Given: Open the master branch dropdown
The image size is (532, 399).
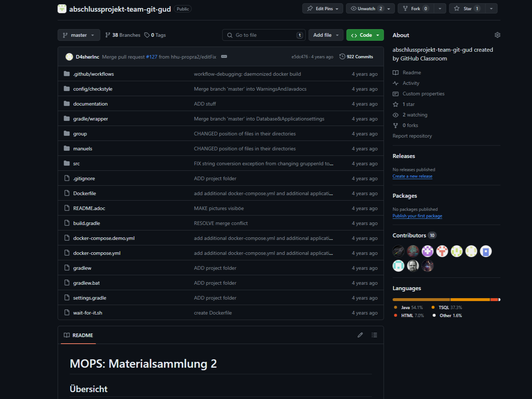Looking at the screenshot, I should pyautogui.click(x=79, y=35).
